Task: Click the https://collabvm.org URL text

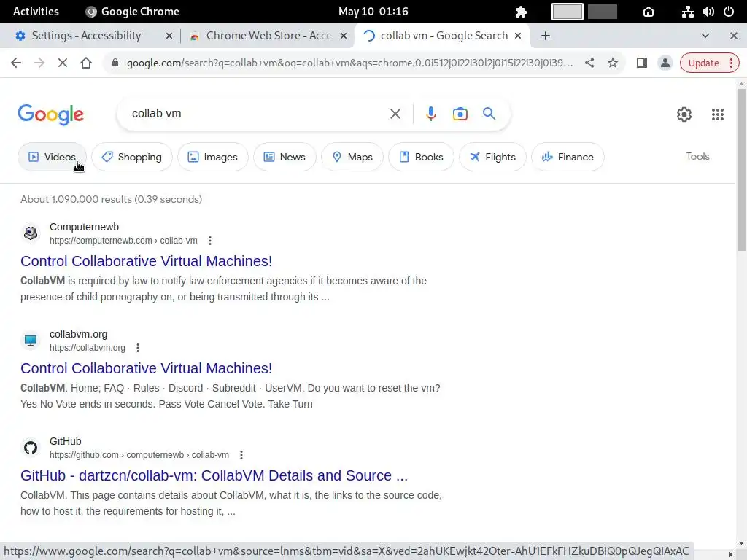Action: [x=88, y=348]
